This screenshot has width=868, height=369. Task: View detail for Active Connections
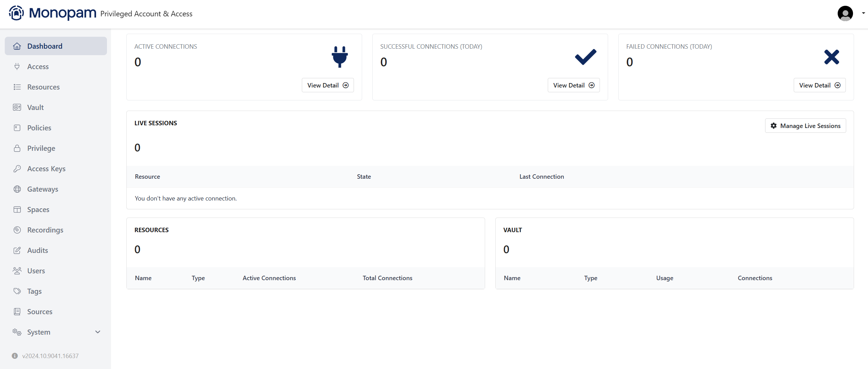[x=328, y=85]
